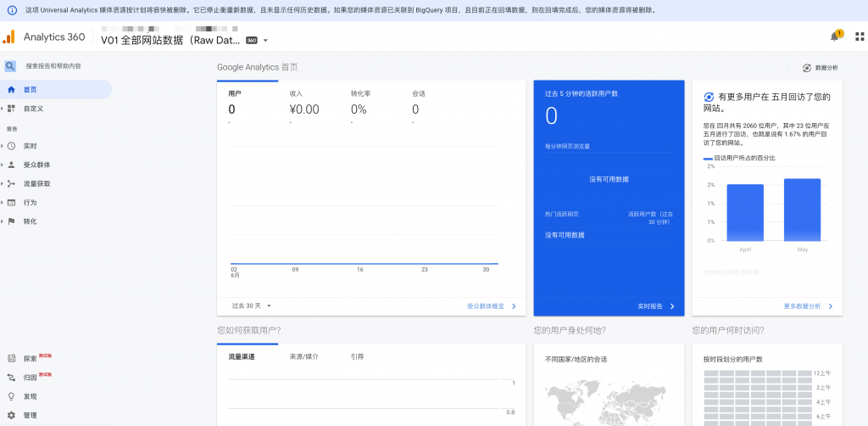Click the search magnifier icon
868x426 pixels.
[10, 66]
